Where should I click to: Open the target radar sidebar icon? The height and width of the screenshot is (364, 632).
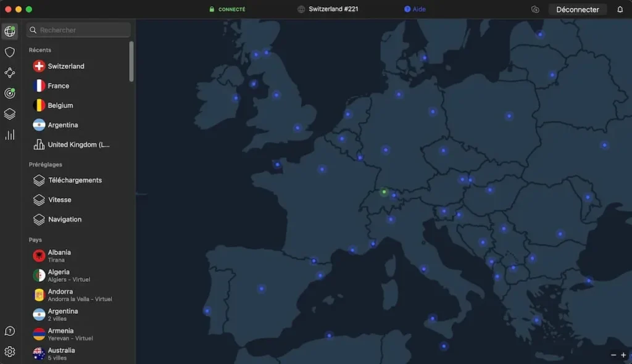pos(10,93)
